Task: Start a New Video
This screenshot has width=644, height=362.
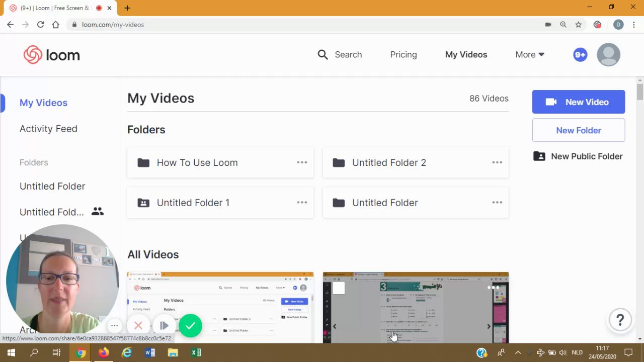Action: click(579, 102)
